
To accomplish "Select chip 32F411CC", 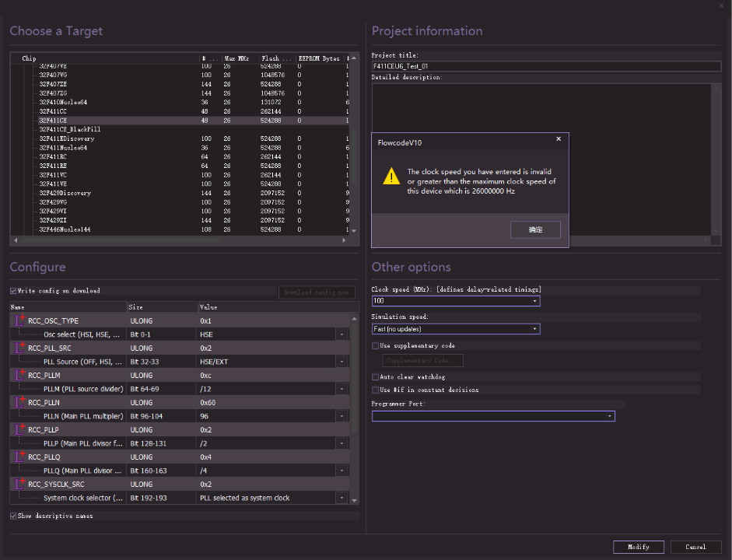I will [x=53, y=111].
